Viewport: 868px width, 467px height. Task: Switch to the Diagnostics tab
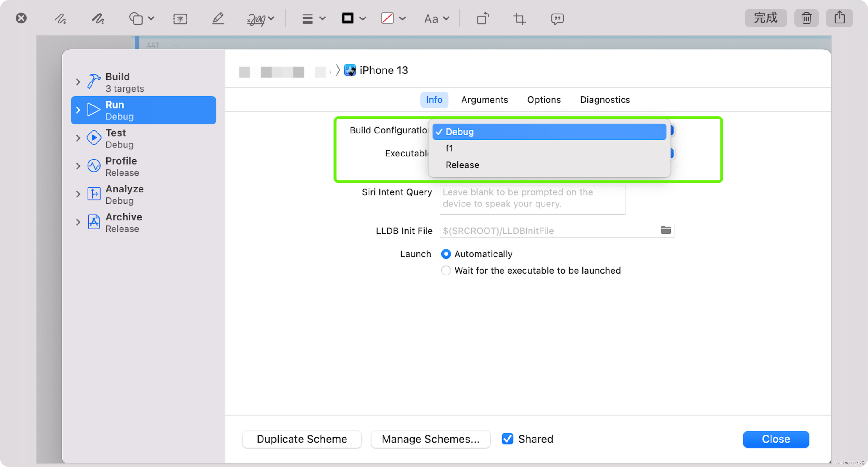tap(605, 100)
